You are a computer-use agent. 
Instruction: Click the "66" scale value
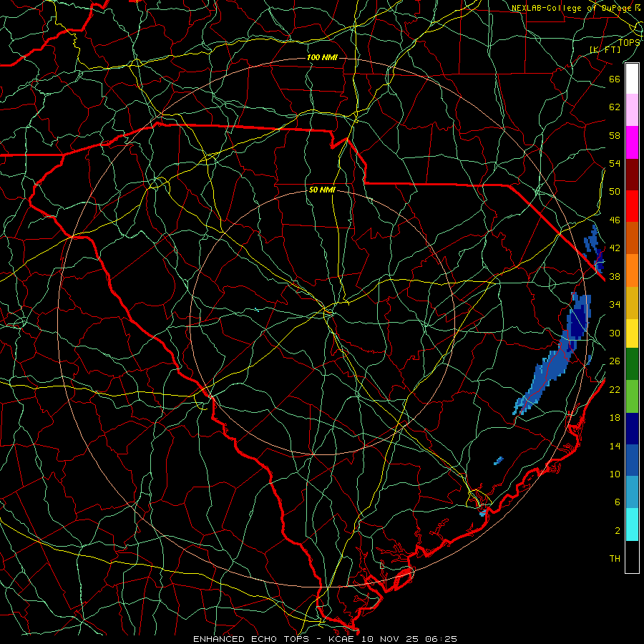(x=615, y=79)
